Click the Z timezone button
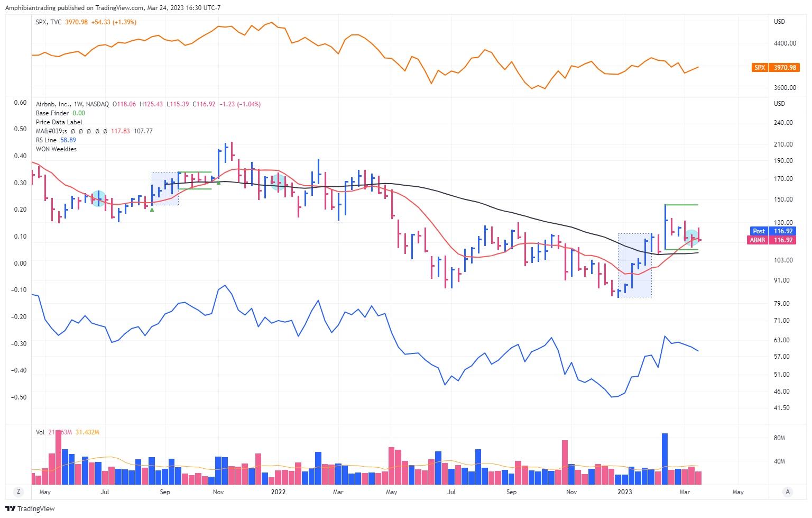Viewport: 812px width, 518px height. click(x=19, y=492)
